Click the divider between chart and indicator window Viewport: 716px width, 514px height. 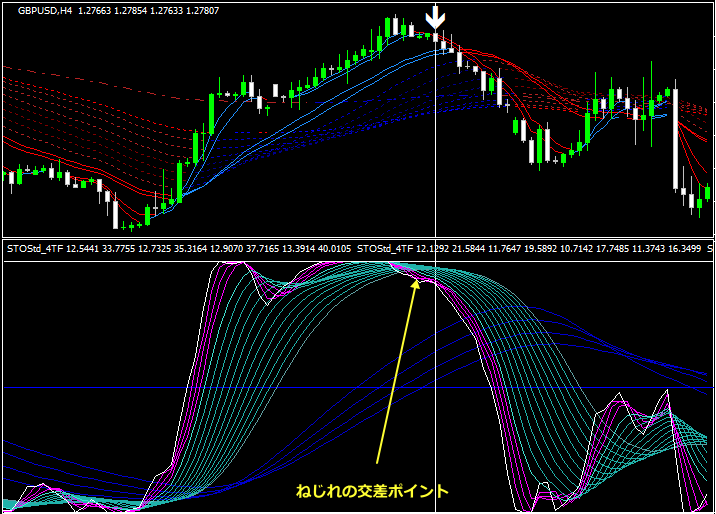click(x=358, y=238)
